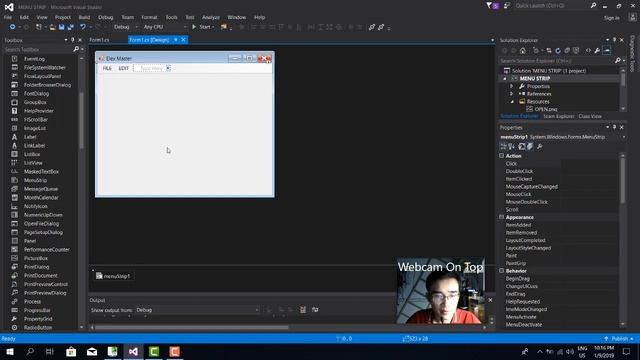Select OPEN.png in Solution Explorer

[x=545, y=109]
